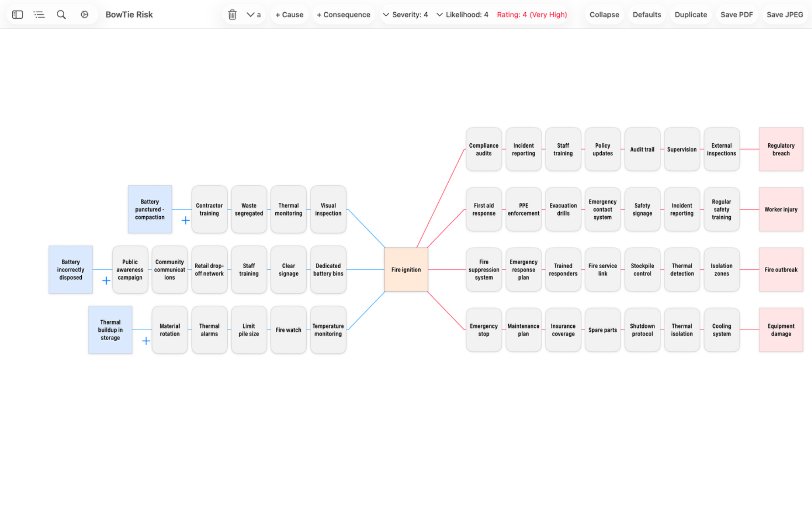
Task: Select the Battery punctured - compaction cause
Action: coord(150,209)
